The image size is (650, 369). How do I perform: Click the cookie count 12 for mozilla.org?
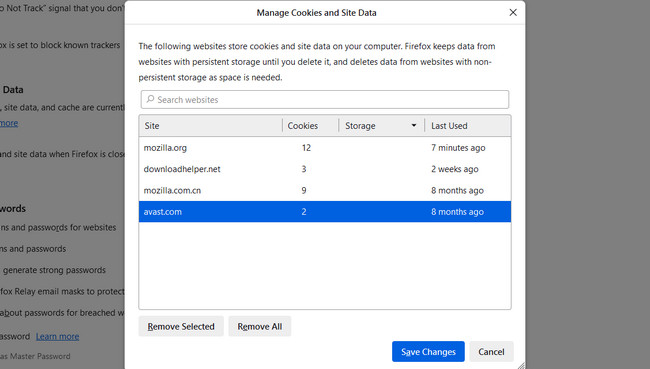[x=306, y=148]
